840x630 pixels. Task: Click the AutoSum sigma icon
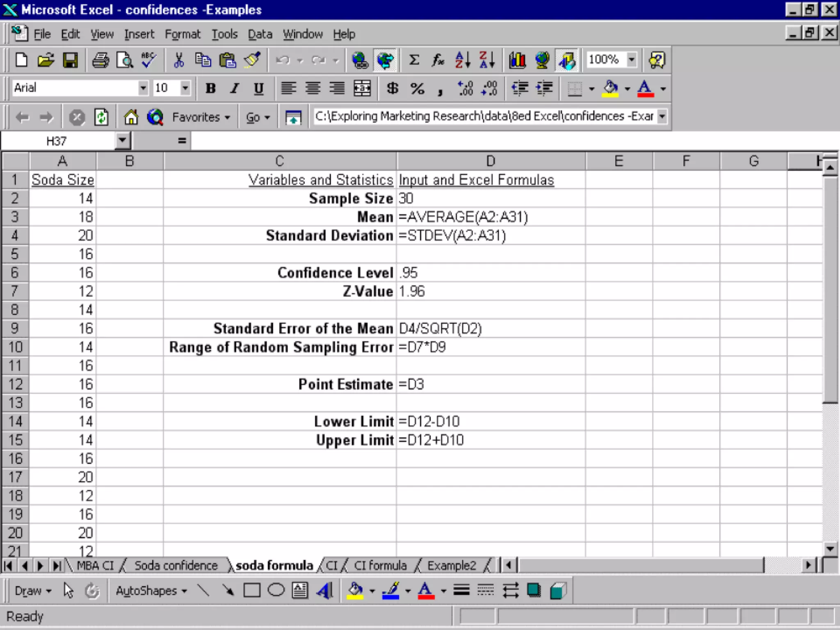point(414,60)
